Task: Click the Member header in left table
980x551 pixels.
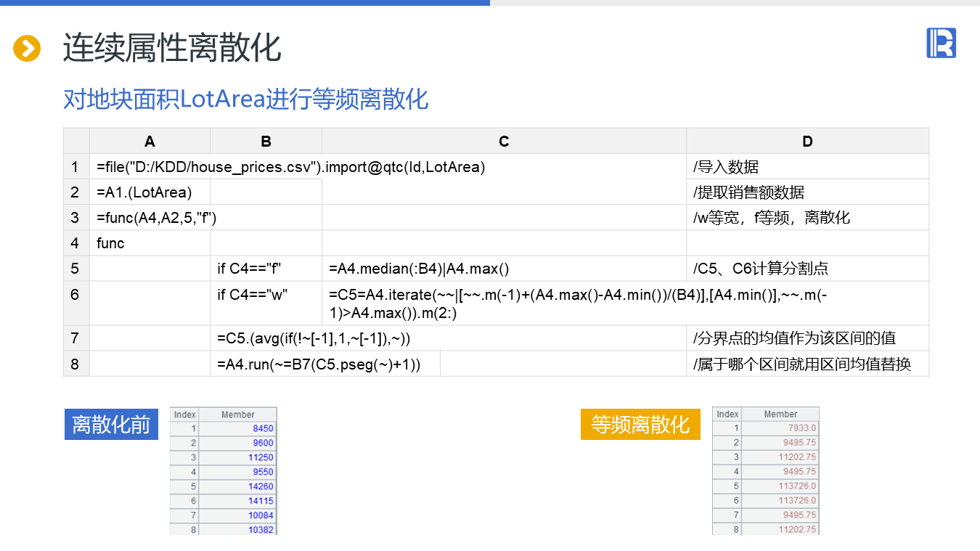Action: click(238, 415)
